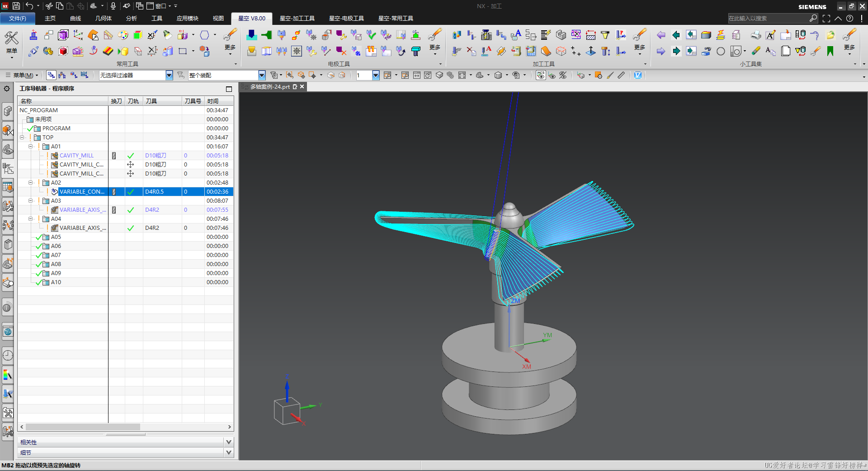
Task: Click the yellow funnel filter icon
Action: pyautogui.click(x=605, y=35)
